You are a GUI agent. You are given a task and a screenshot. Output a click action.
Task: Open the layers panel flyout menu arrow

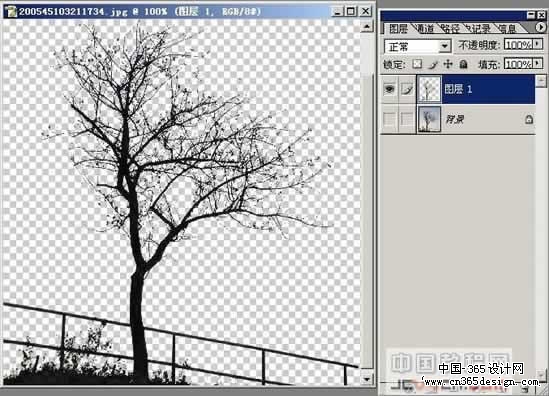pos(541,27)
